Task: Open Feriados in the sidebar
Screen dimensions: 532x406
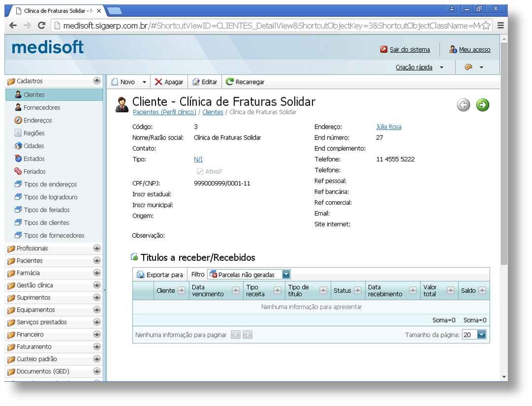Action: coord(30,172)
